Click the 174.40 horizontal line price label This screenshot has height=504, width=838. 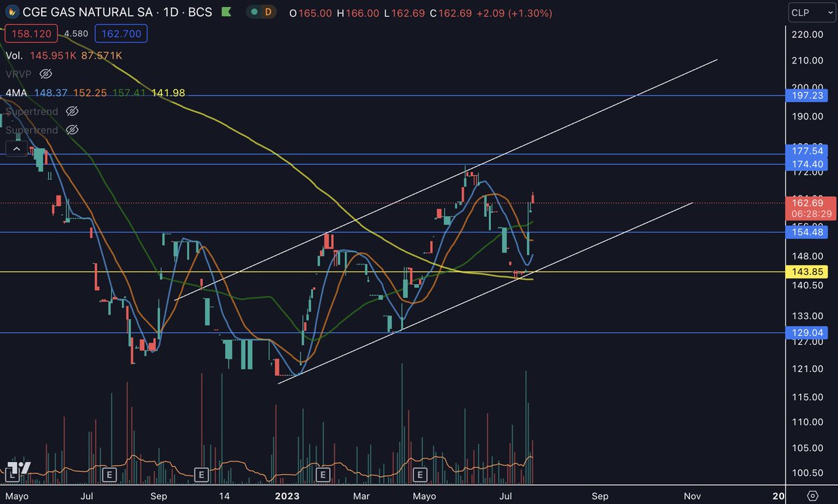[x=808, y=164]
